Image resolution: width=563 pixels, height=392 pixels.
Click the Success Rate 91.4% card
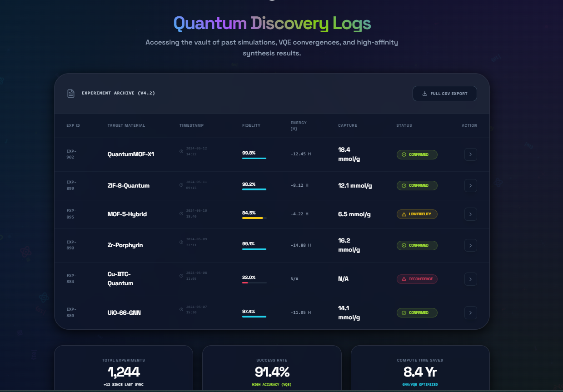[x=272, y=368]
